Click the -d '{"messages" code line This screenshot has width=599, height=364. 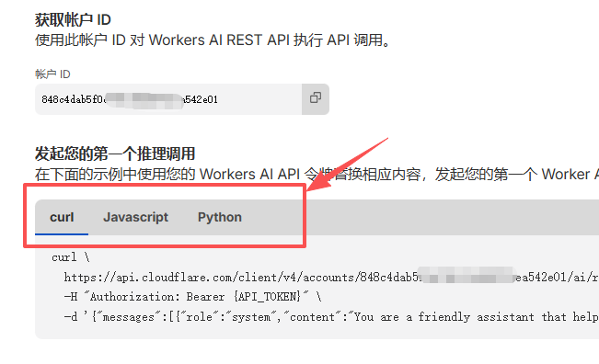(x=331, y=317)
